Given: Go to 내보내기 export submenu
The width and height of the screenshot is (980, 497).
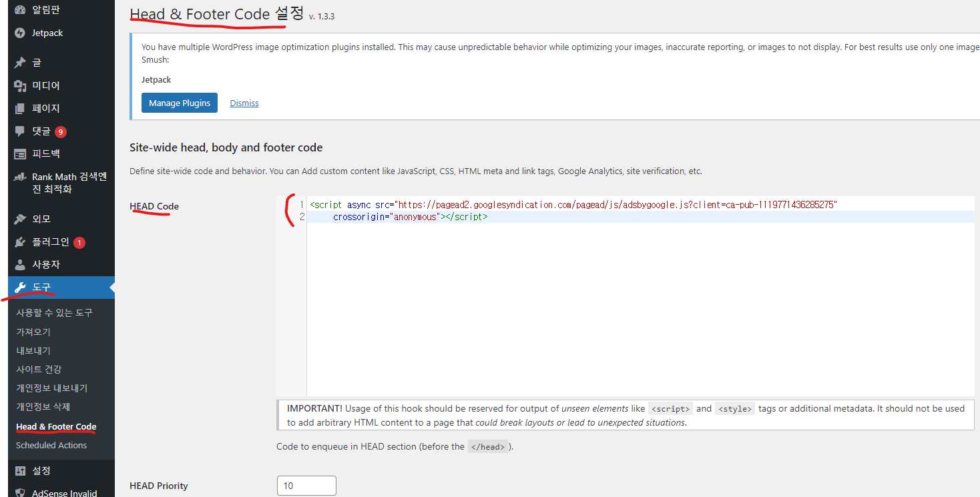Looking at the screenshot, I should point(33,350).
